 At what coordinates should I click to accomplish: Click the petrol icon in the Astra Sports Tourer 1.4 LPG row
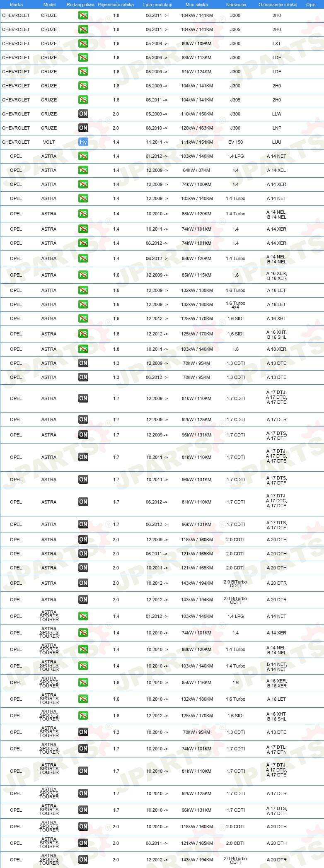click(83, 616)
